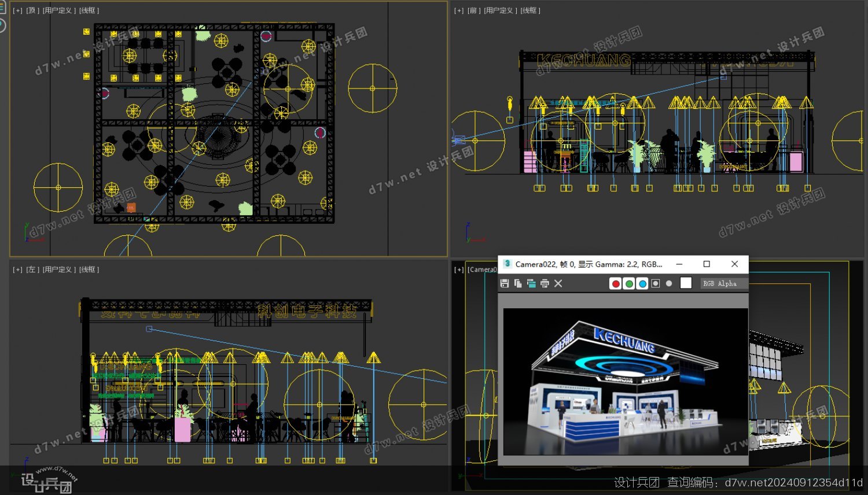Open the [线框] shading menu in top viewport

point(89,10)
